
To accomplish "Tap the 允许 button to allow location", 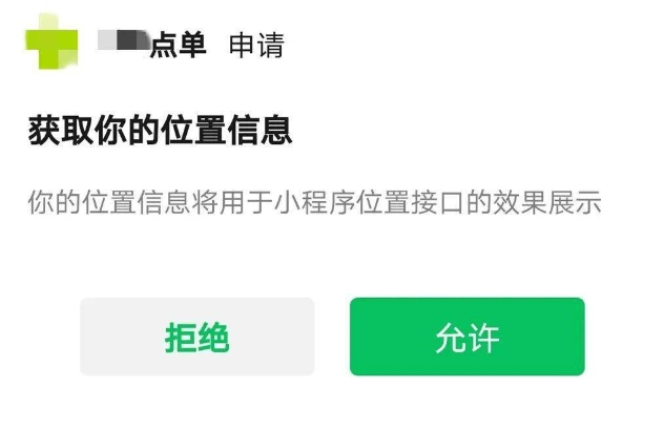I will [x=467, y=336].
